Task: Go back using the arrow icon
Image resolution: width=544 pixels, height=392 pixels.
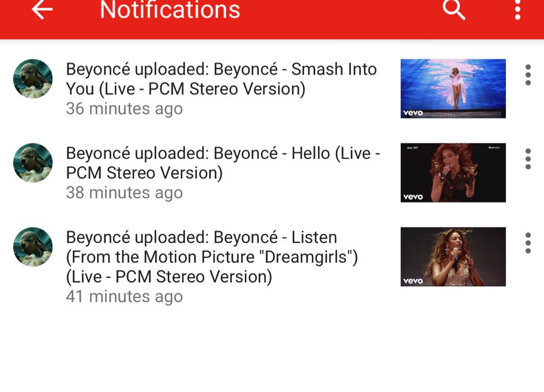Action: tap(42, 9)
